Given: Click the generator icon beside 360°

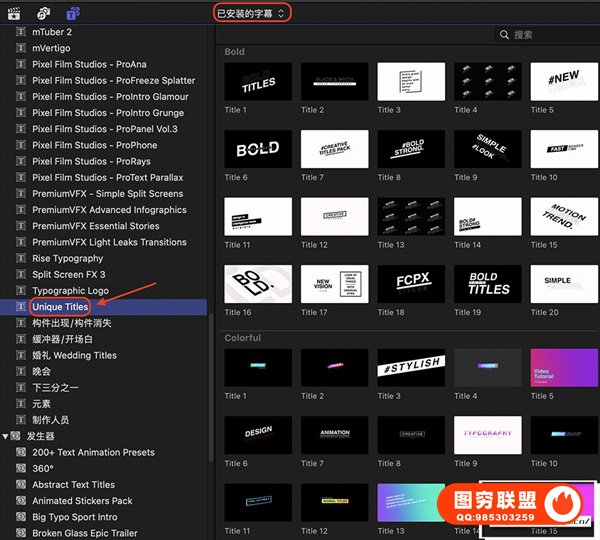Looking at the screenshot, I should pos(22,468).
